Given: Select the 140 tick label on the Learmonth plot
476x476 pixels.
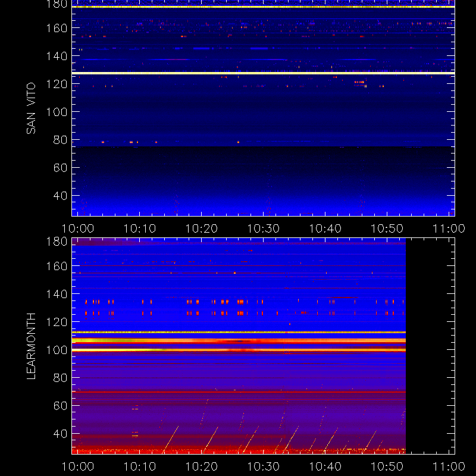Looking at the screenshot, I should click(57, 294).
